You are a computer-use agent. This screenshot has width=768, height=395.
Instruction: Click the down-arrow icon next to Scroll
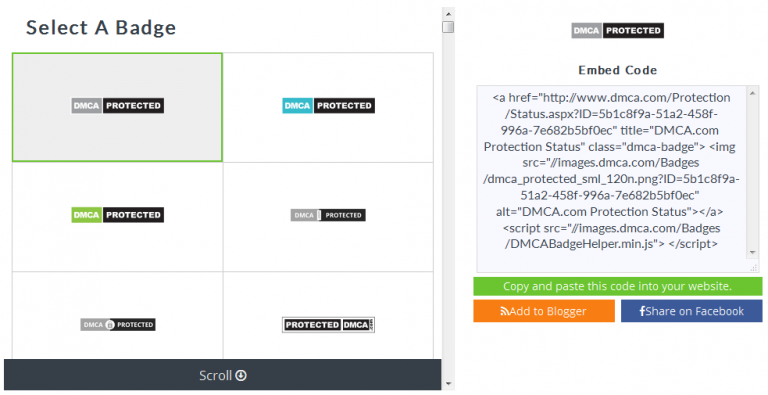tap(241, 375)
